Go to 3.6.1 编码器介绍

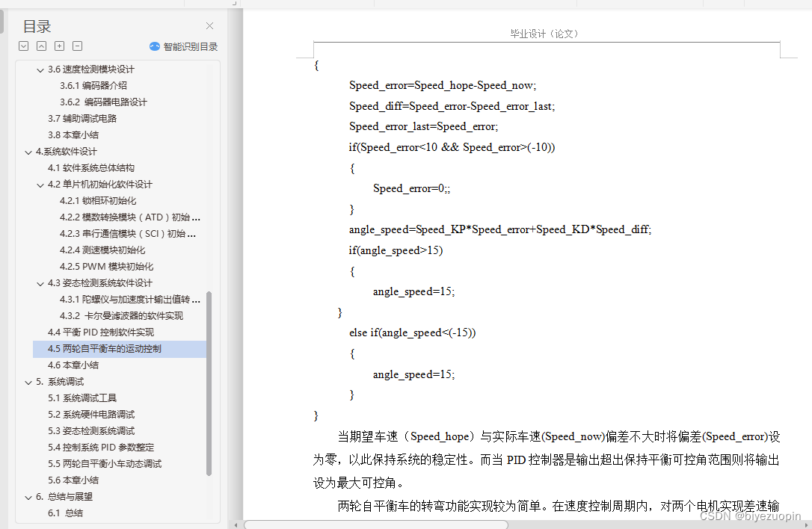click(x=93, y=85)
